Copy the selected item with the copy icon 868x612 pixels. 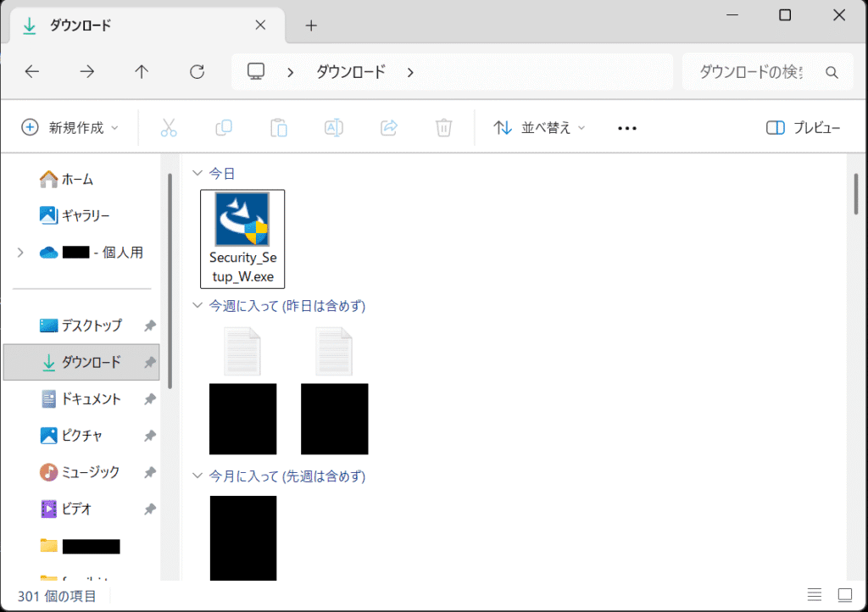(x=223, y=127)
